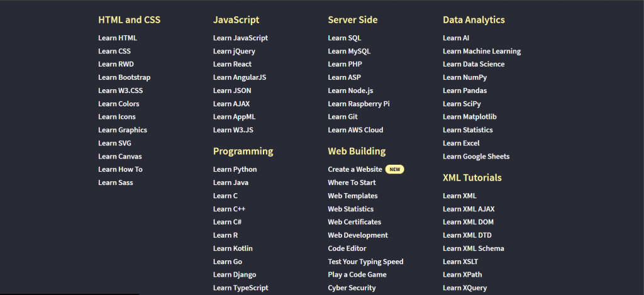Click Learn Google Sheets link

(x=476, y=156)
